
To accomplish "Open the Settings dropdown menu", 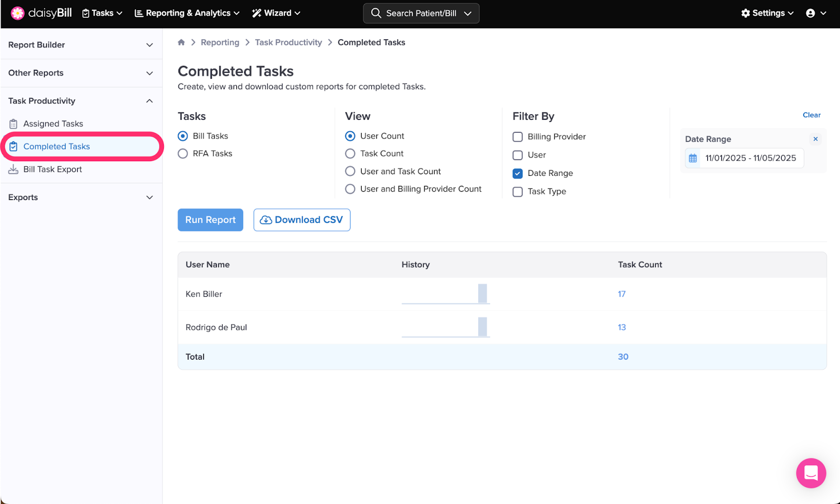I will 767,13.
